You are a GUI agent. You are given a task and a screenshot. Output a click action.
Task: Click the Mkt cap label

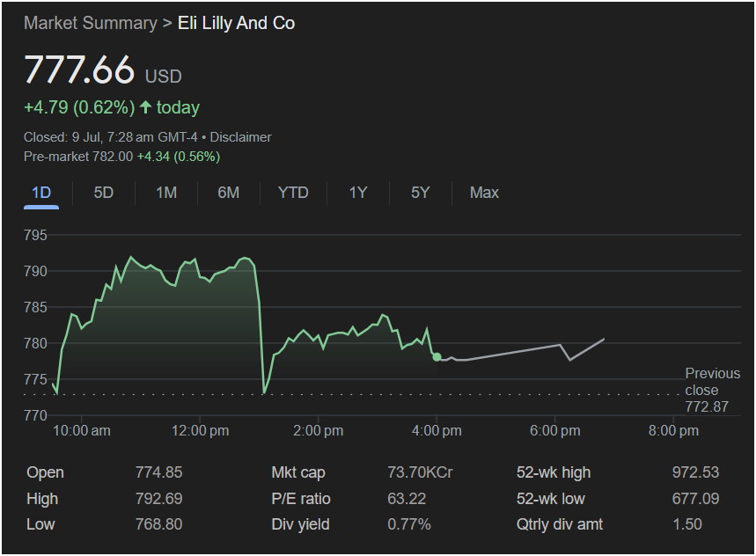(298, 472)
